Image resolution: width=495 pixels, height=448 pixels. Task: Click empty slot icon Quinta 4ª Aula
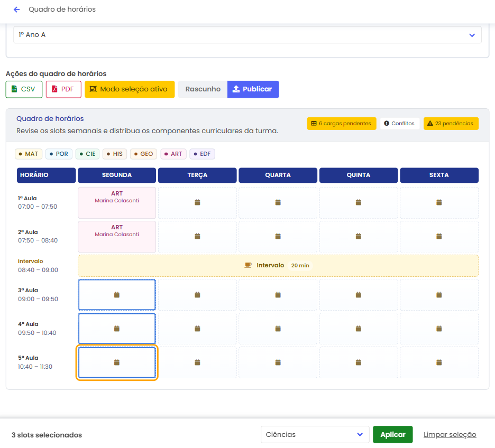359,329
